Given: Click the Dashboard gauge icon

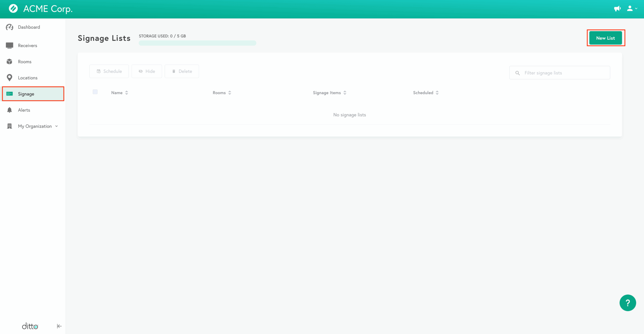Looking at the screenshot, I should 10,27.
